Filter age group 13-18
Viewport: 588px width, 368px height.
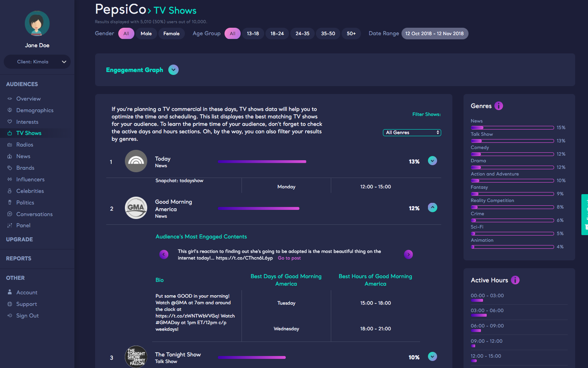[253, 34]
